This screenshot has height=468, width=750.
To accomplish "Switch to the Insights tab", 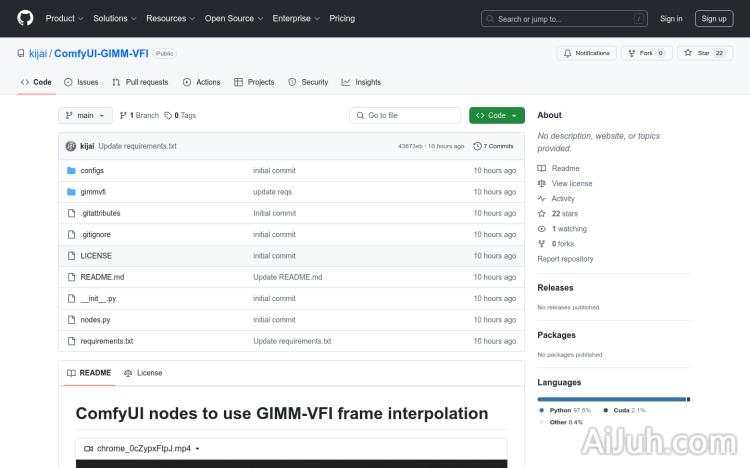I will pos(361,82).
